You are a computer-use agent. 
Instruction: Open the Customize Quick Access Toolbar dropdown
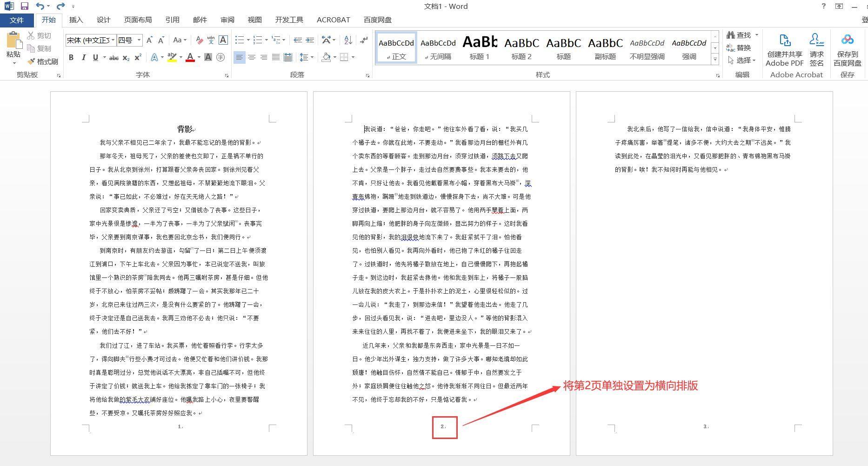pos(73,7)
